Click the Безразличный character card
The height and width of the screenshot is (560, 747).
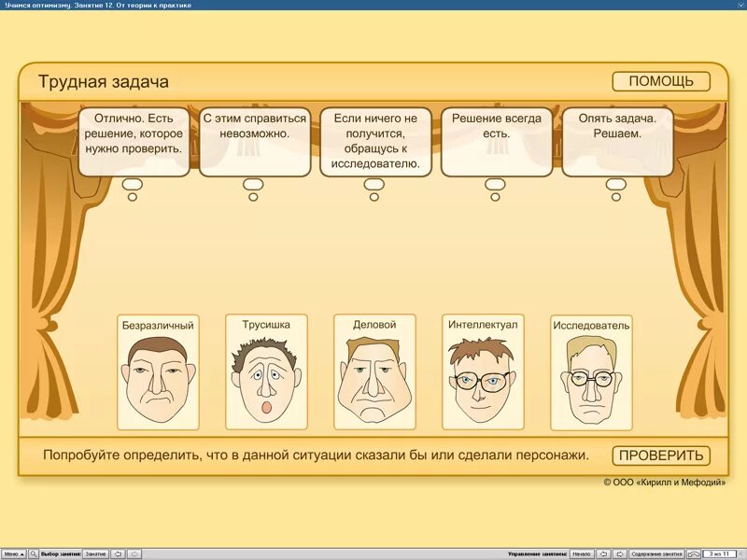pyautogui.click(x=158, y=372)
